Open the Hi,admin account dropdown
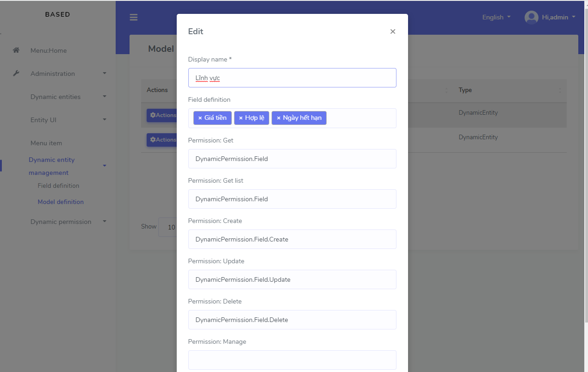This screenshot has width=588, height=372. [x=554, y=17]
